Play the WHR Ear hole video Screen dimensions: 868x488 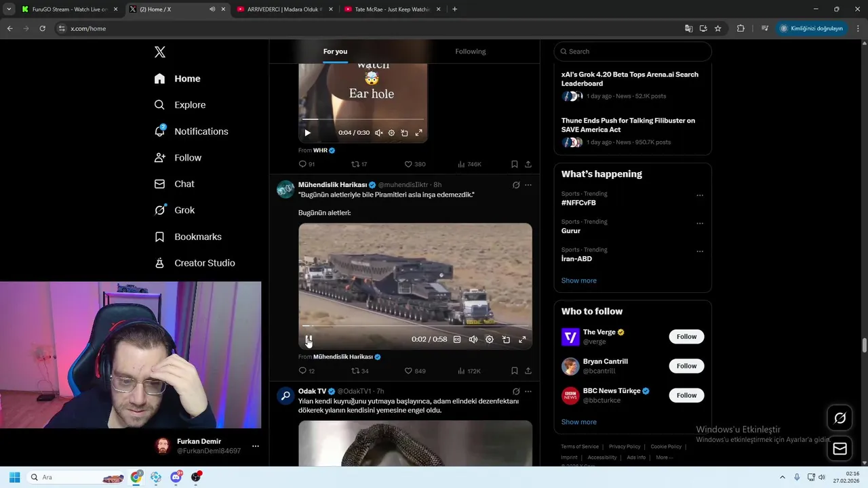tap(307, 133)
